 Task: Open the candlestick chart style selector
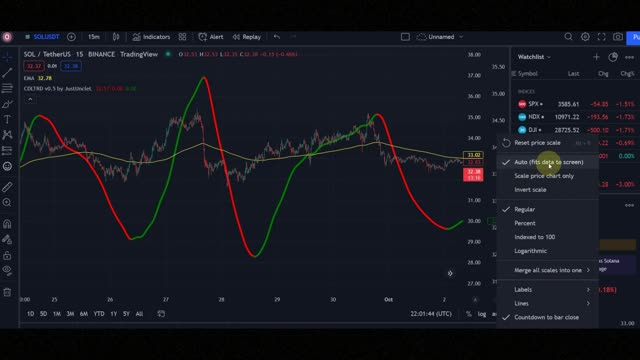pyautogui.click(x=116, y=37)
